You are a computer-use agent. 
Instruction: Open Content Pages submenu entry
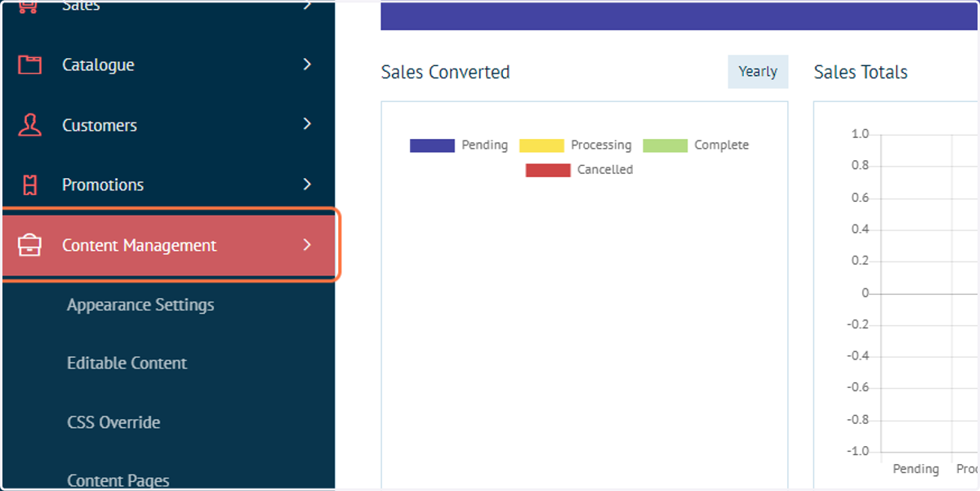(118, 480)
